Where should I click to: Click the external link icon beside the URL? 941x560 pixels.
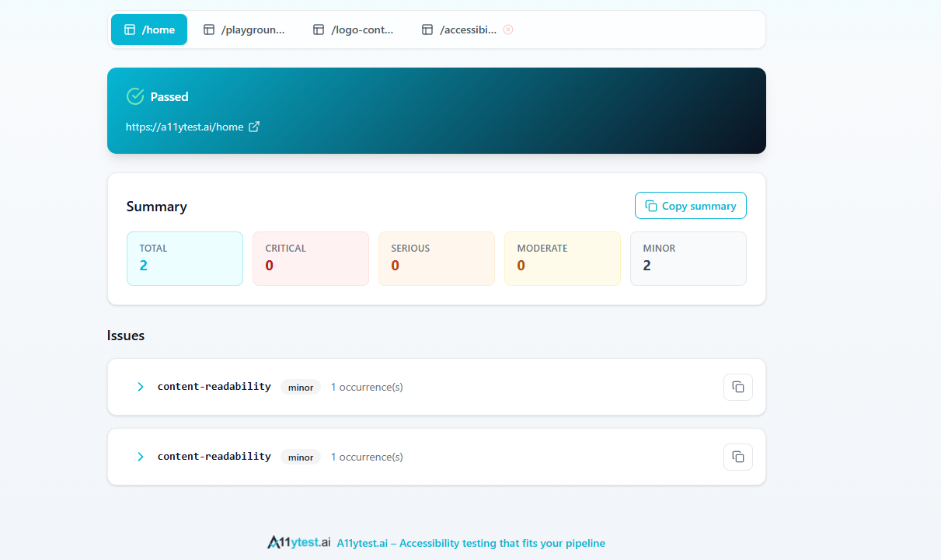[x=254, y=127]
